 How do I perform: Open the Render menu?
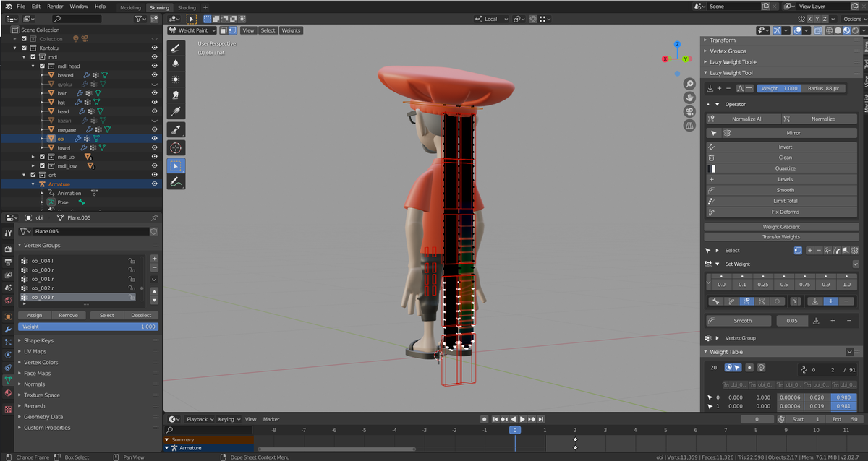click(55, 7)
